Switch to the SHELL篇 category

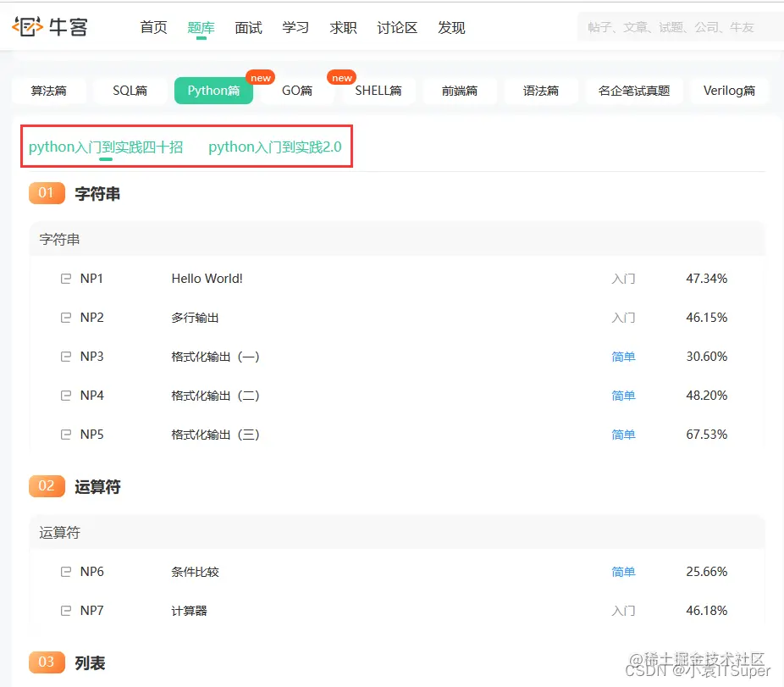pos(378,91)
